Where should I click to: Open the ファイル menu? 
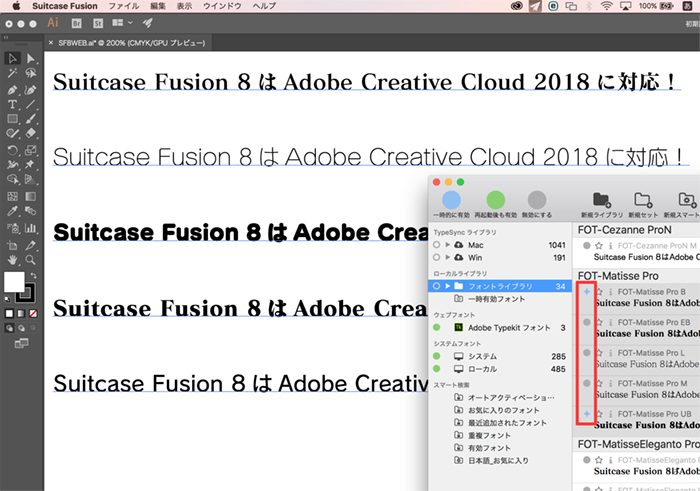(124, 6)
